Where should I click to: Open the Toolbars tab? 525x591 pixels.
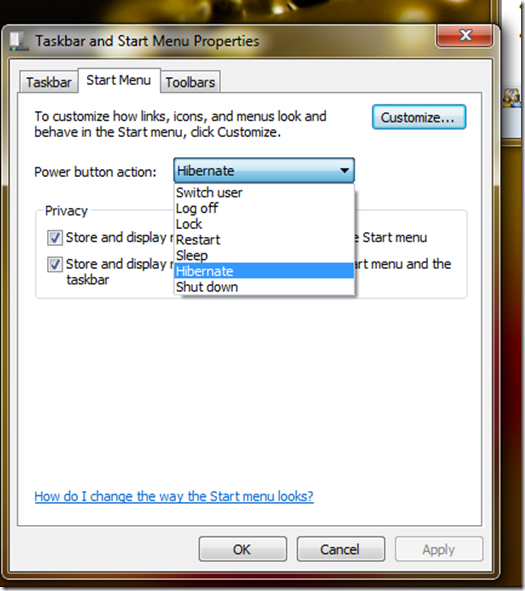[x=190, y=82]
